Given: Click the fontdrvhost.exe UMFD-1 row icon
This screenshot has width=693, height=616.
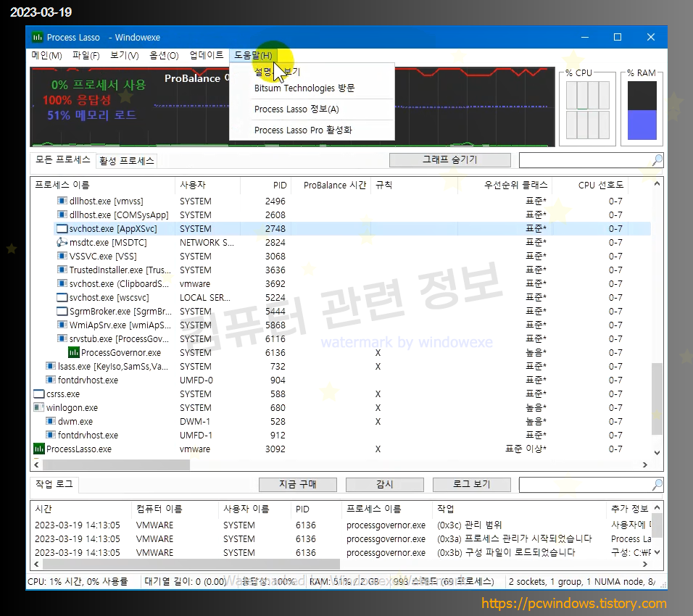Looking at the screenshot, I should [x=51, y=435].
